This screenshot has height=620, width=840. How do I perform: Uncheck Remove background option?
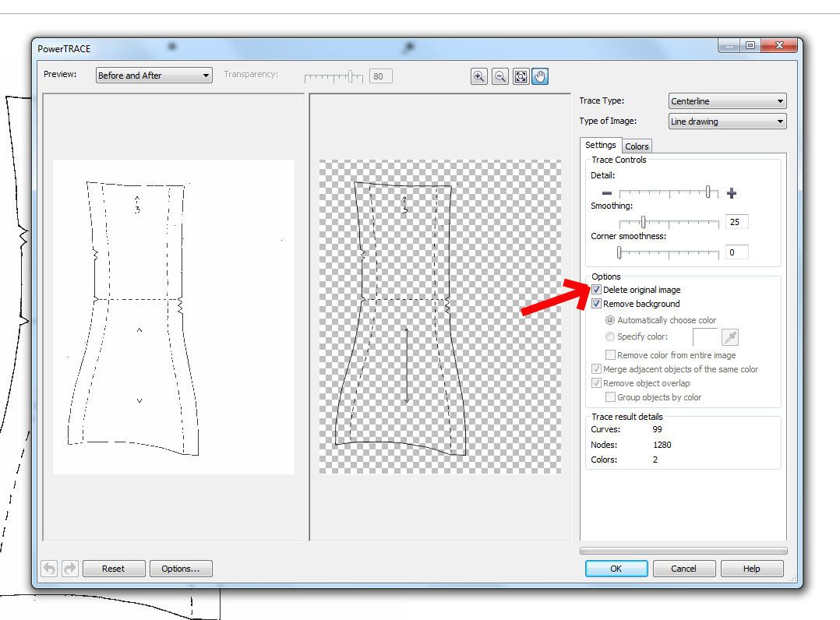coord(596,304)
